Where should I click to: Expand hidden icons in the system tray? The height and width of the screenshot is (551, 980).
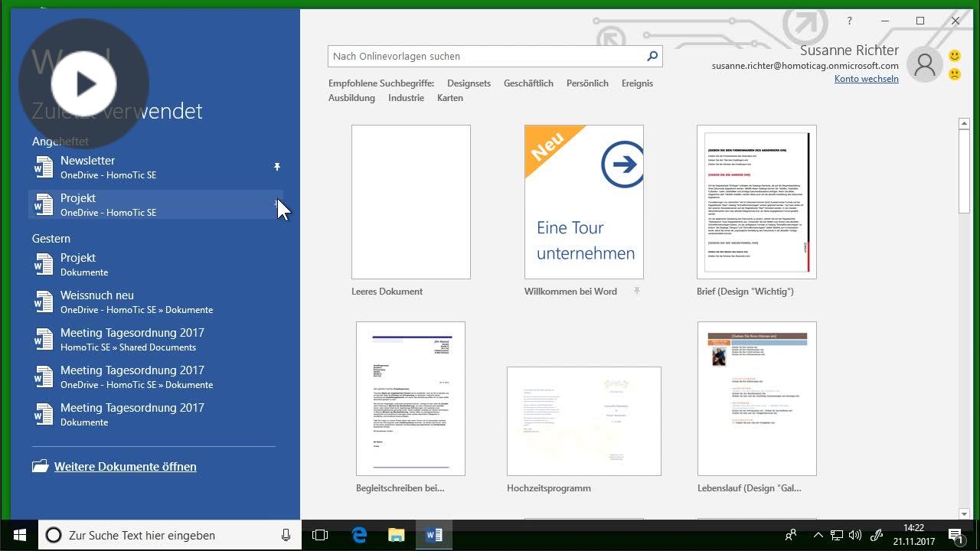(x=818, y=535)
